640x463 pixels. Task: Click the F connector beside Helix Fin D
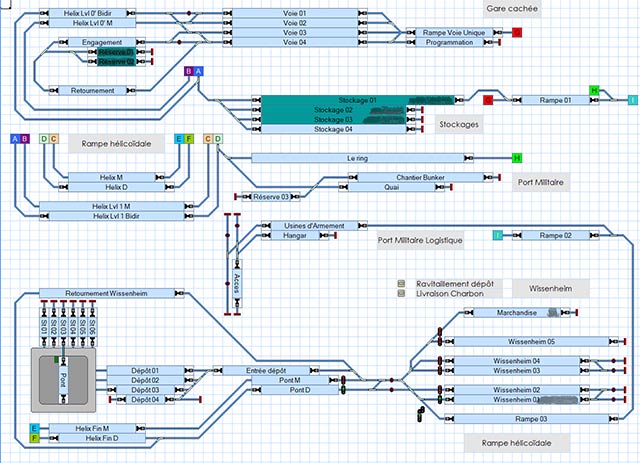coord(35,438)
